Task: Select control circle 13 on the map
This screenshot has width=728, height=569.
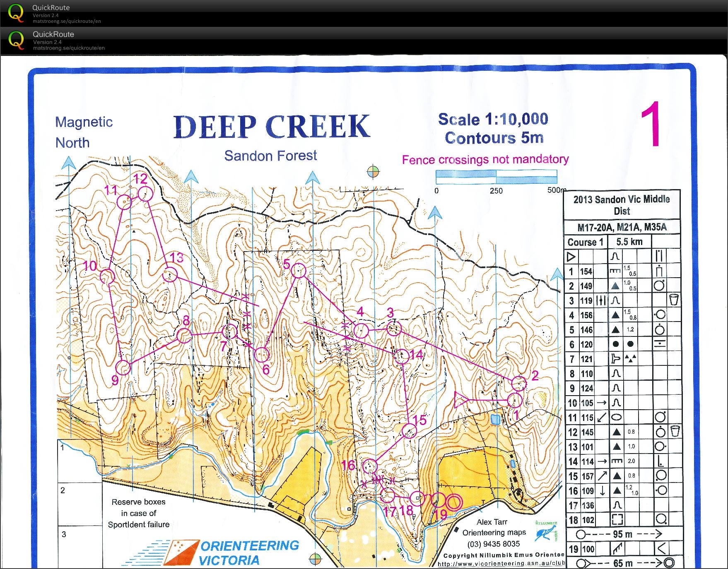Action: click(x=169, y=274)
